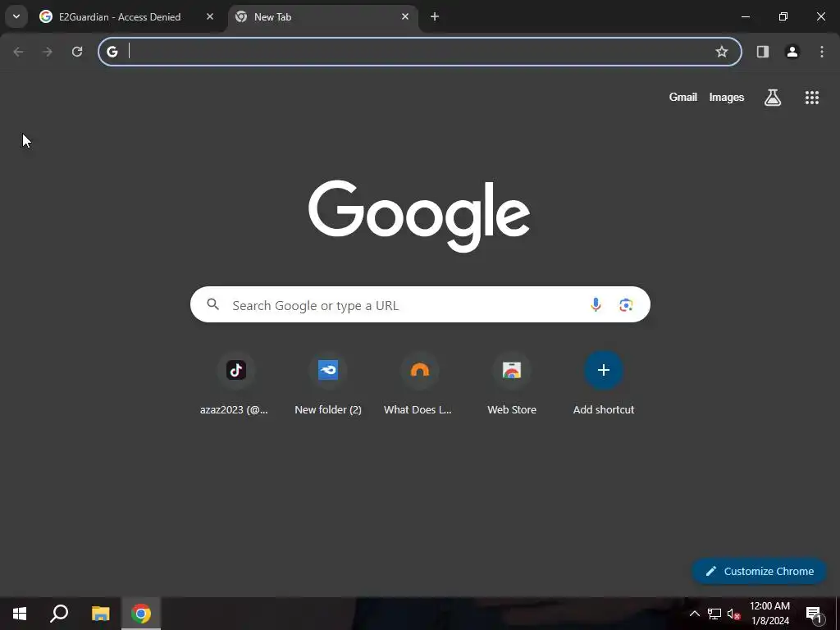This screenshot has width=840, height=630.
Task: Open the azaz2023 TikTok shortcut
Action: (x=235, y=370)
